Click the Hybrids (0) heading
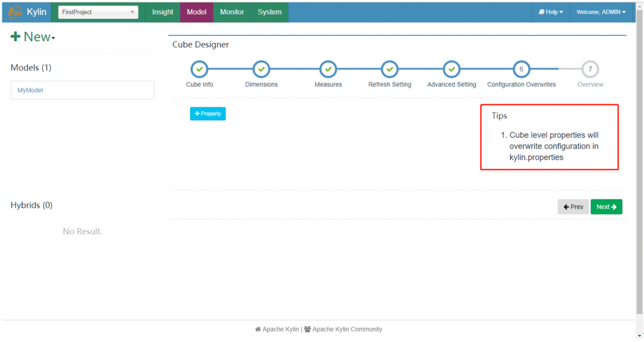 [32, 205]
